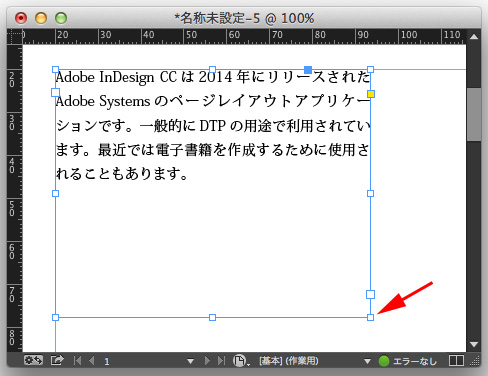
Task: Click the bottom-right corner handle of the text frame
Action: click(370, 317)
